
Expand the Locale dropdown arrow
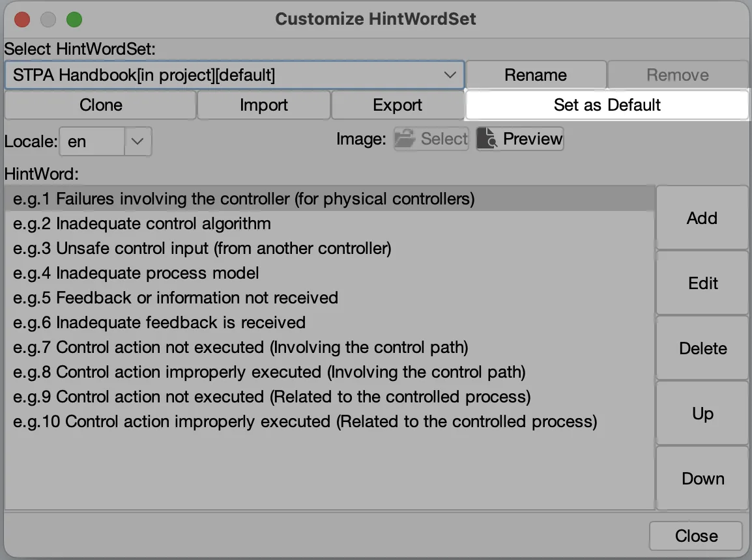[x=137, y=141]
